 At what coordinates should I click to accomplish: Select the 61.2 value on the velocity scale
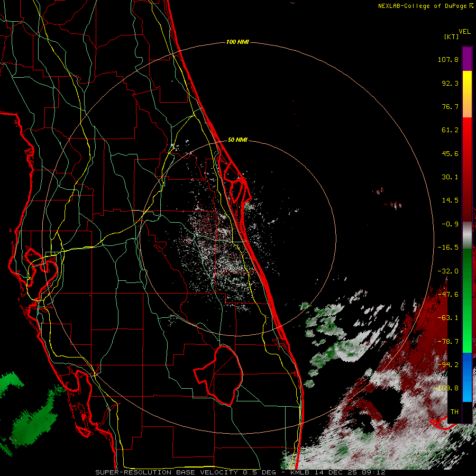click(450, 130)
